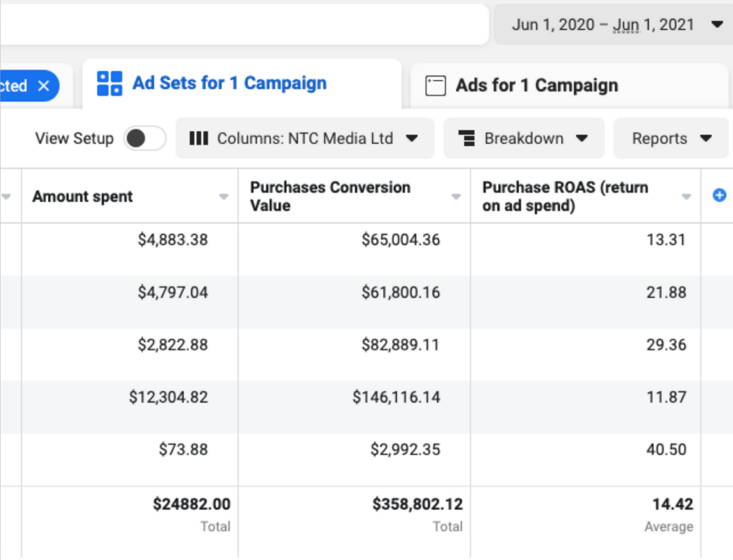This screenshot has height=560, width=733.
Task: Click the Ad Sets grid icon
Action: pyautogui.click(x=109, y=83)
